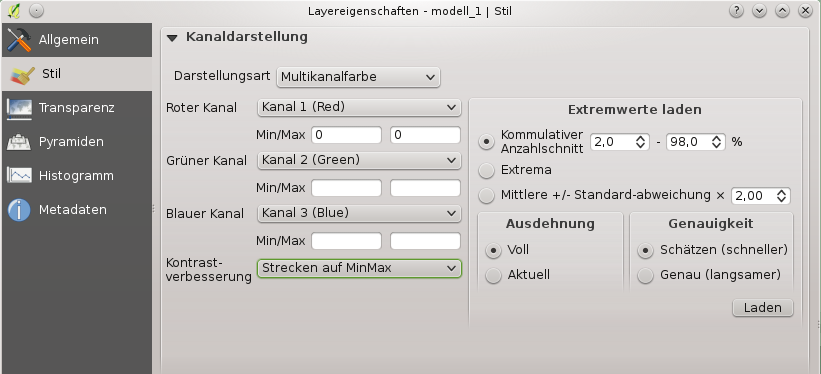This screenshot has width=821, height=374.
Task: Click the QGIS logo in title bar
Action: point(15,10)
